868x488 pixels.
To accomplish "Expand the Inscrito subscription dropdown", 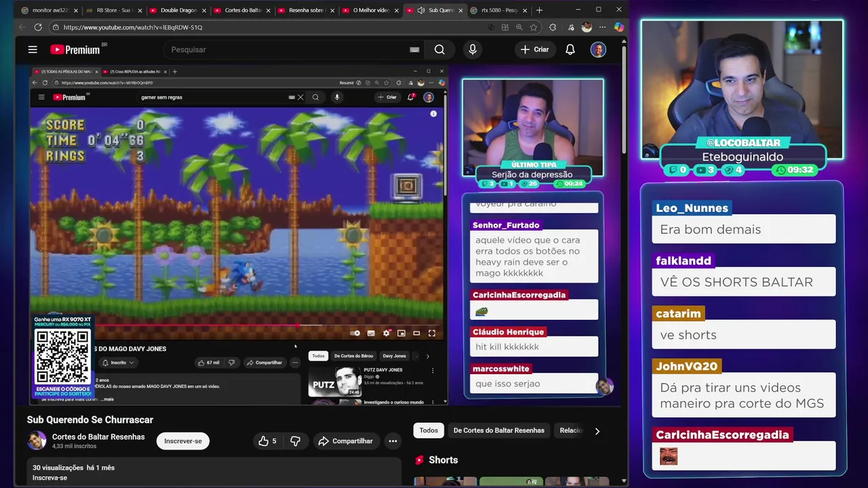I will [119, 363].
